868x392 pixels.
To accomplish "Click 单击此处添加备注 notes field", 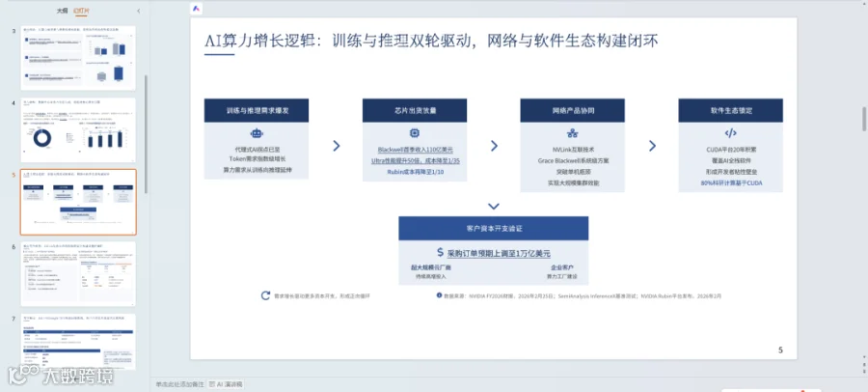I will [179, 384].
